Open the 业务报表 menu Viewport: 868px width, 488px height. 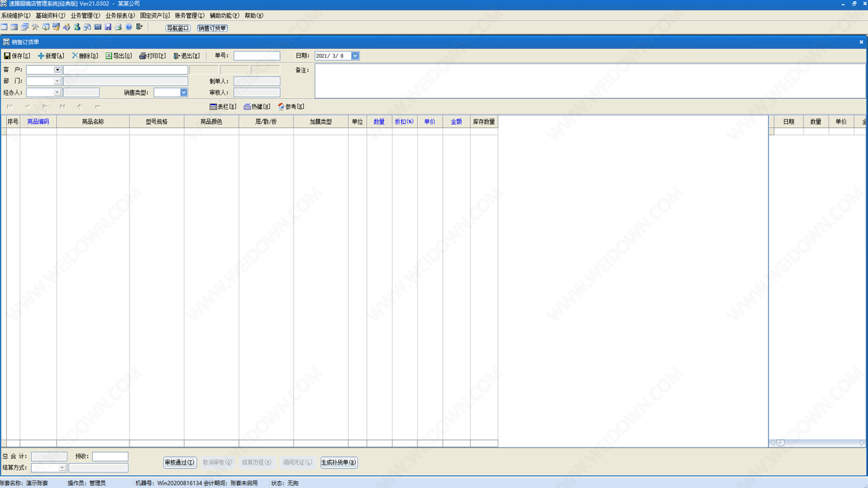click(x=120, y=15)
